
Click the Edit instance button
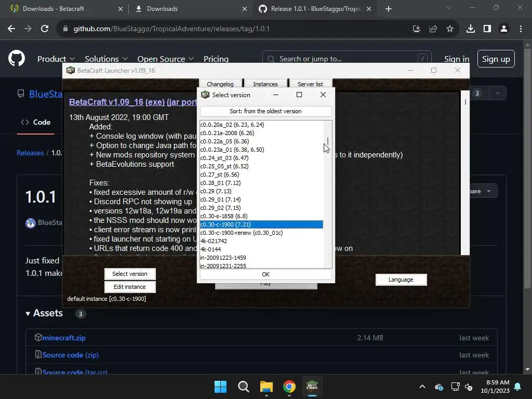(x=130, y=287)
